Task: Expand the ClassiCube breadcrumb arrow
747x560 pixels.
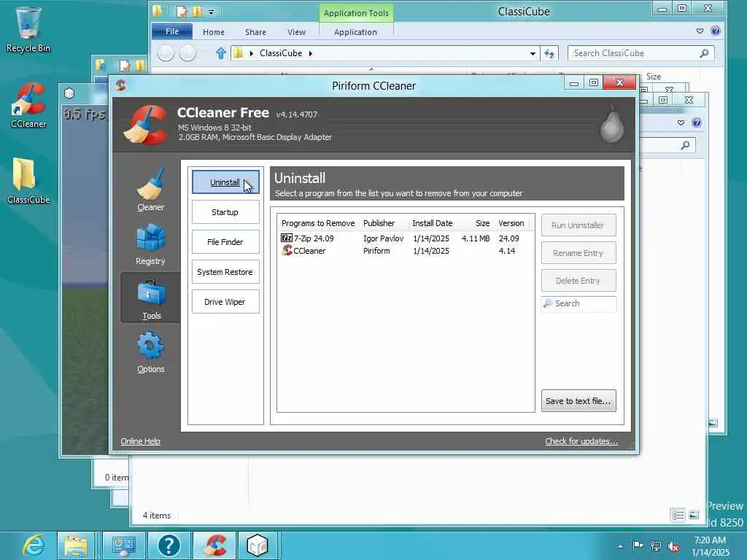Action: point(311,53)
